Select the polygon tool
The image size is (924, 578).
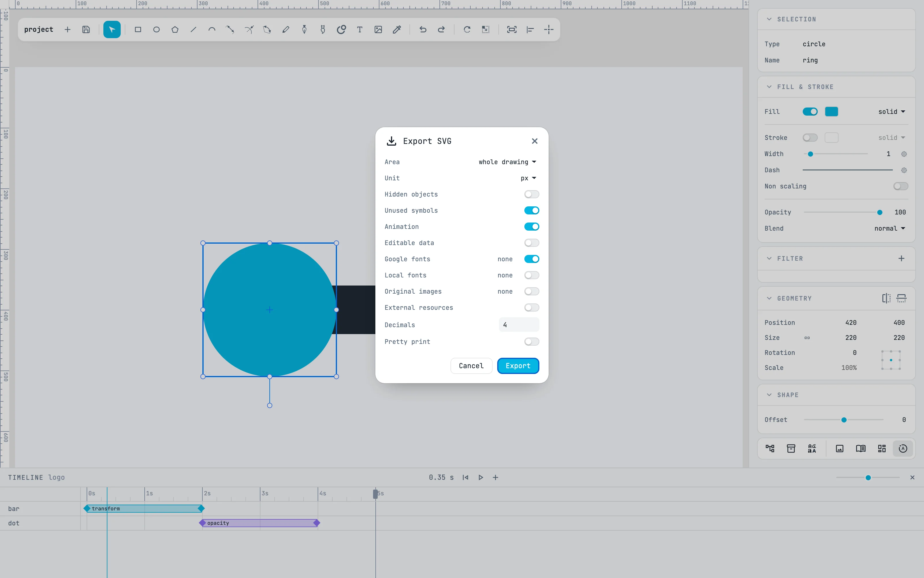(x=175, y=29)
